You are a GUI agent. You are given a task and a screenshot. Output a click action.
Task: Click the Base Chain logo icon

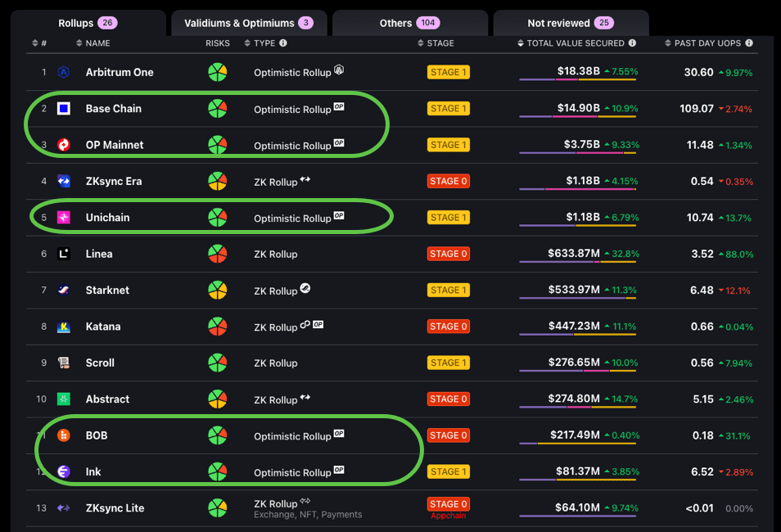(x=63, y=109)
